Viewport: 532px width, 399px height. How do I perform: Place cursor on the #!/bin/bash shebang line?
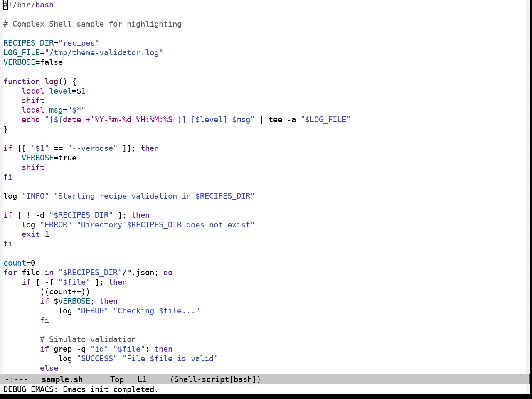28,5
